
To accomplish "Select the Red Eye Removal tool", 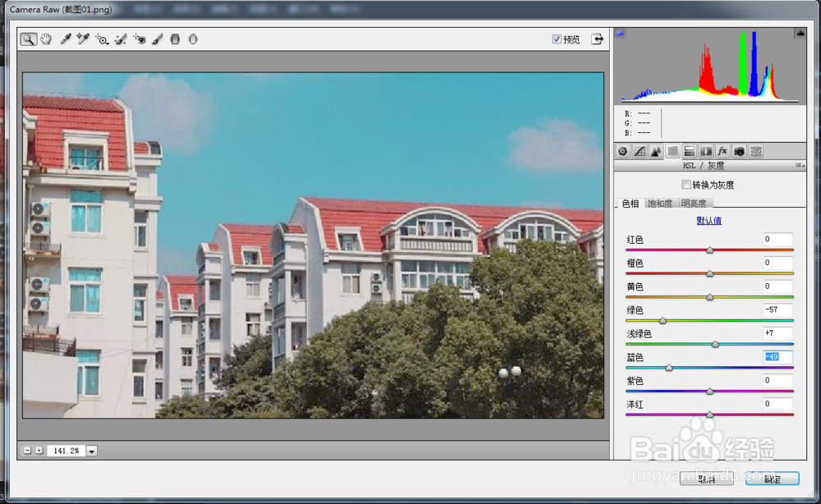I will coord(140,39).
